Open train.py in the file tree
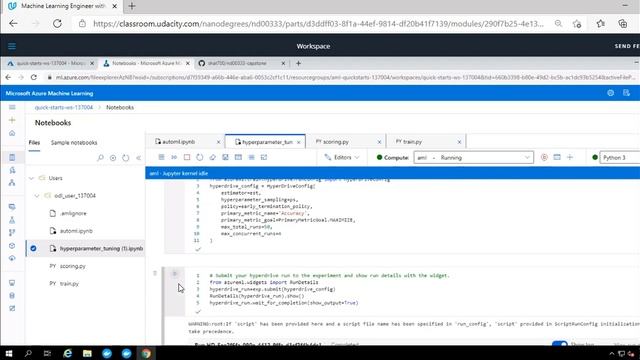The image size is (640, 360). tap(69, 284)
